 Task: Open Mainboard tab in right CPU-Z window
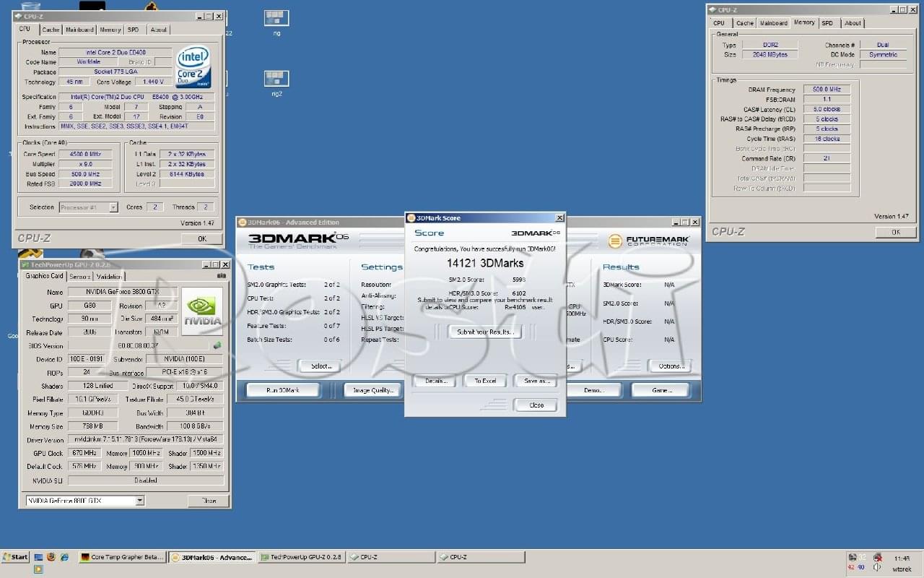(773, 23)
